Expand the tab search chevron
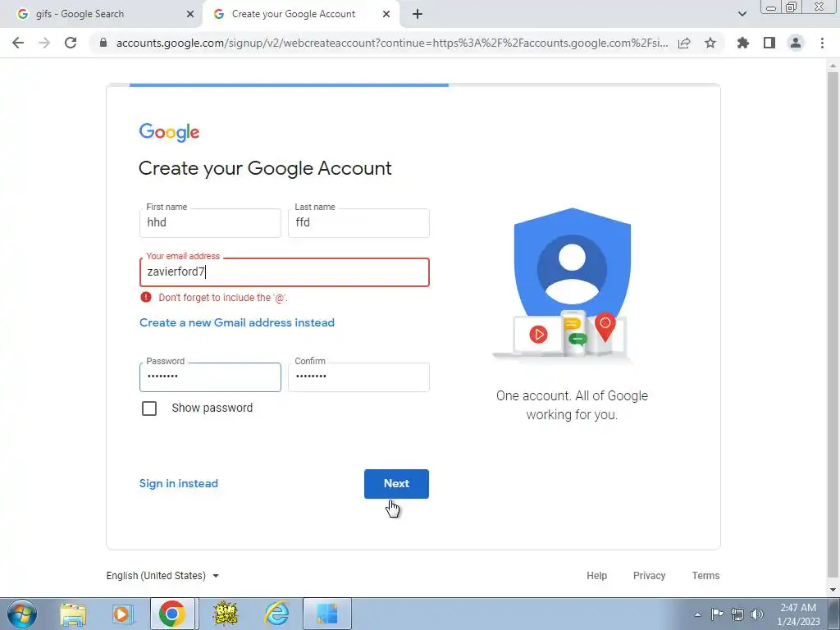This screenshot has height=630, width=840. coord(742,14)
